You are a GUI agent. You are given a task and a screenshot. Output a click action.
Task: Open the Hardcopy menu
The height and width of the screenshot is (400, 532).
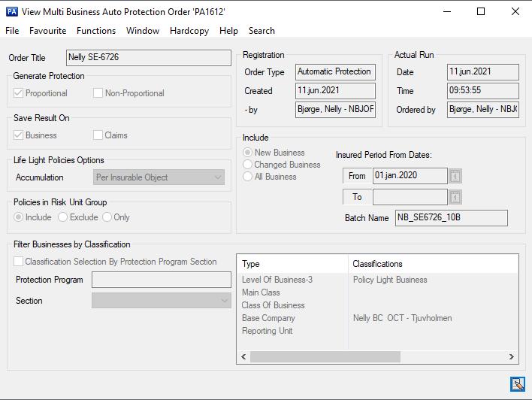(189, 31)
